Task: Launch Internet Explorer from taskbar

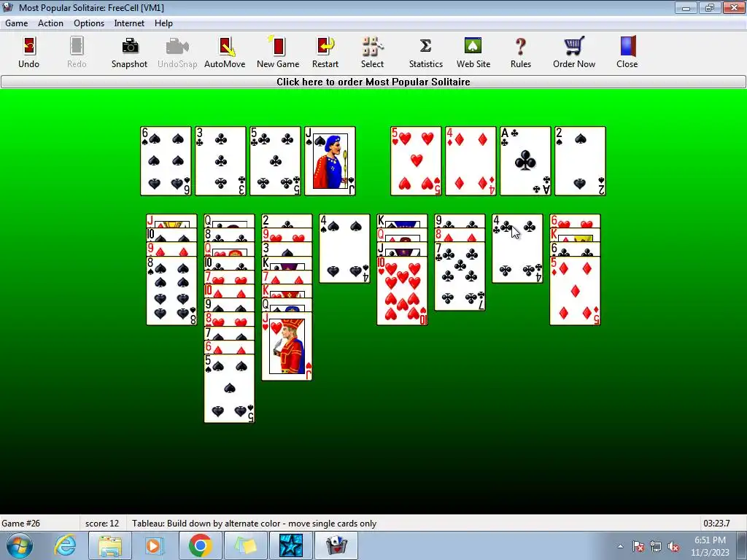Action: point(65,545)
